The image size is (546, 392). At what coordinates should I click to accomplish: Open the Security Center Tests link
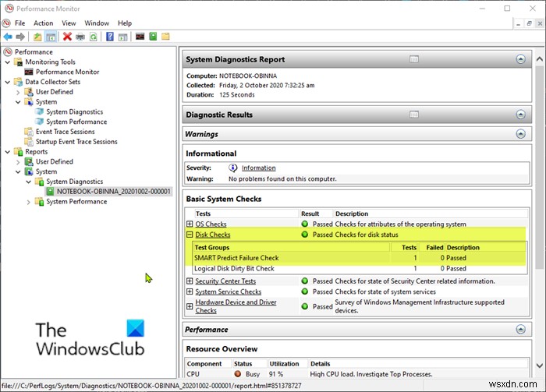(x=225, y=281)
